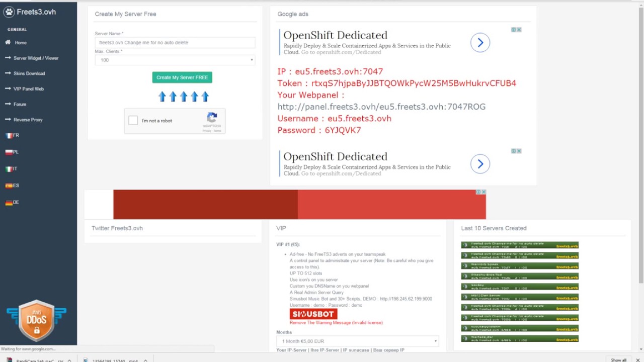The image size is (644, 362).
Task: Check the I'm not a robot checkbox
Action: [133, 121]
